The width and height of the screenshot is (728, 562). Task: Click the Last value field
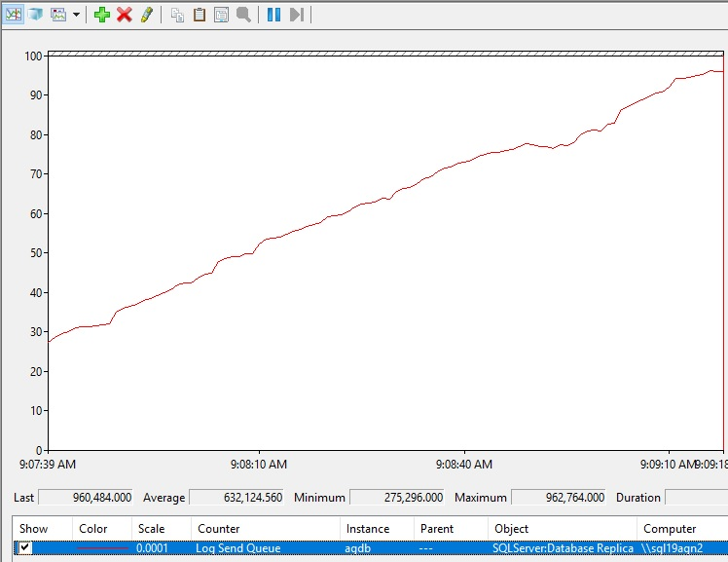click(86, 497)
